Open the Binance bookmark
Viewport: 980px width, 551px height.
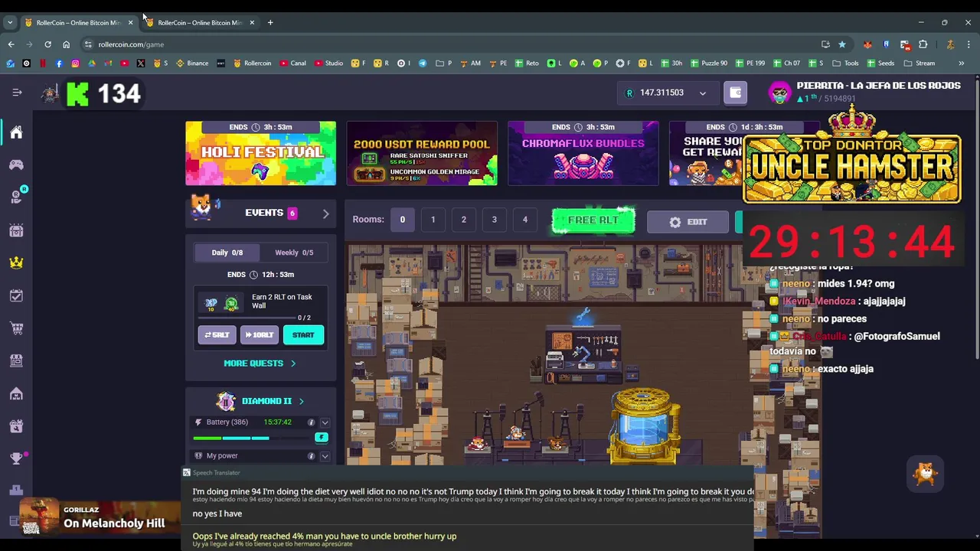point(193,64)
